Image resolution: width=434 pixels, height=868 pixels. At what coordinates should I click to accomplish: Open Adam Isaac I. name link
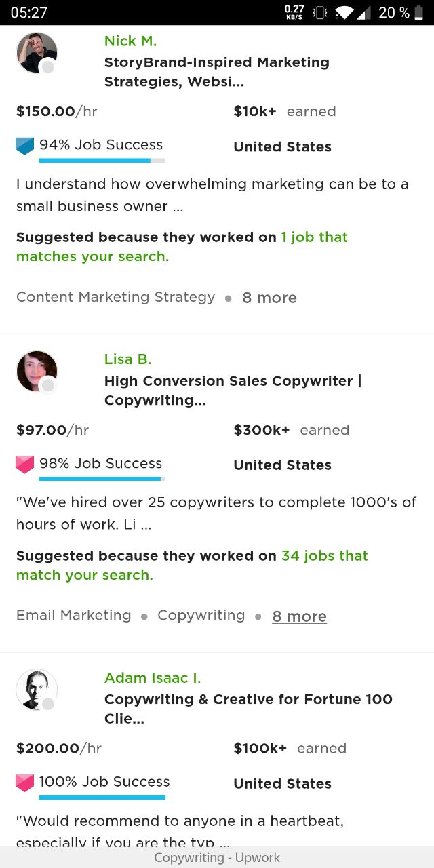[153, 678]
